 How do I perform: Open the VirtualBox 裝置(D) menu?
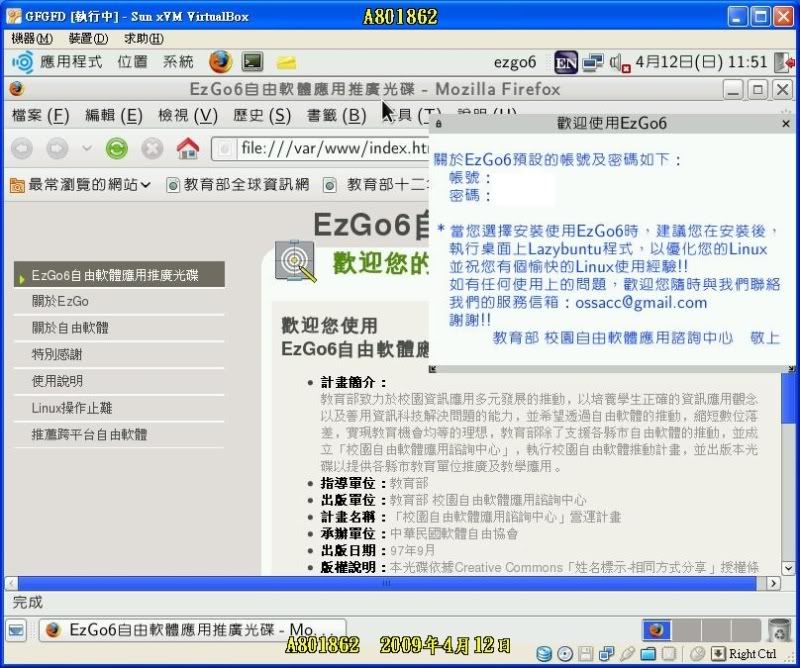[88, 38]
